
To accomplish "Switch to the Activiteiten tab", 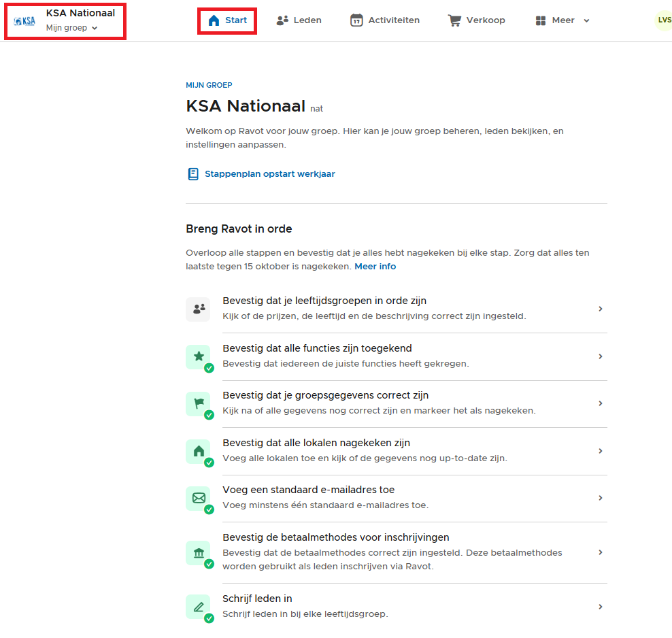I will (385, 20).
